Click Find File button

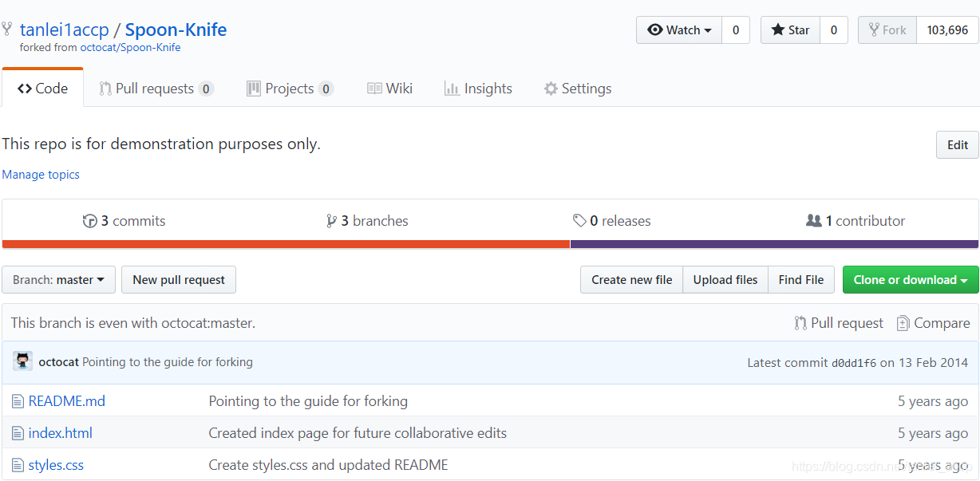coord(801,280)
